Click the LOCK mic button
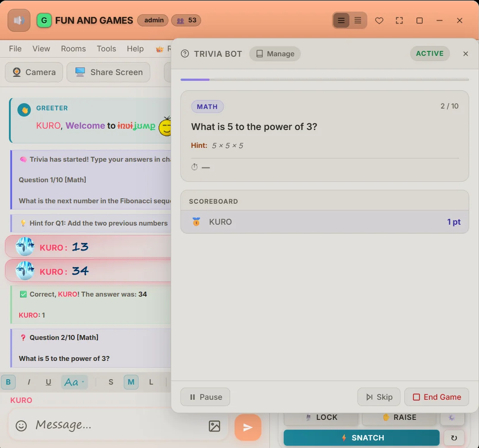 pos(321,418)
